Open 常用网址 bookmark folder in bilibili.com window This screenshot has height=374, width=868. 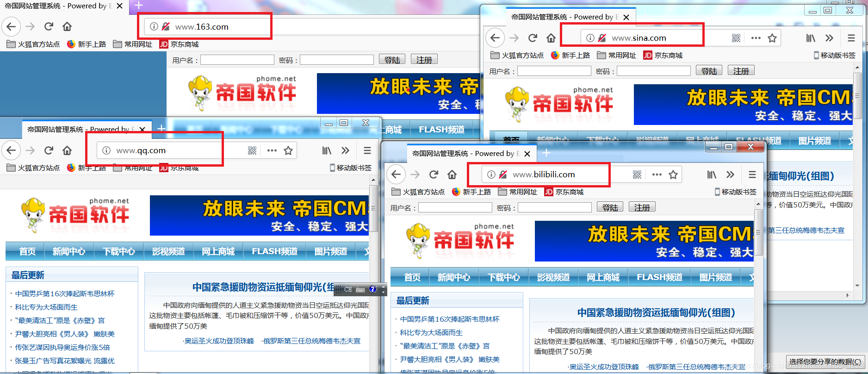click(x=518, y=192)
